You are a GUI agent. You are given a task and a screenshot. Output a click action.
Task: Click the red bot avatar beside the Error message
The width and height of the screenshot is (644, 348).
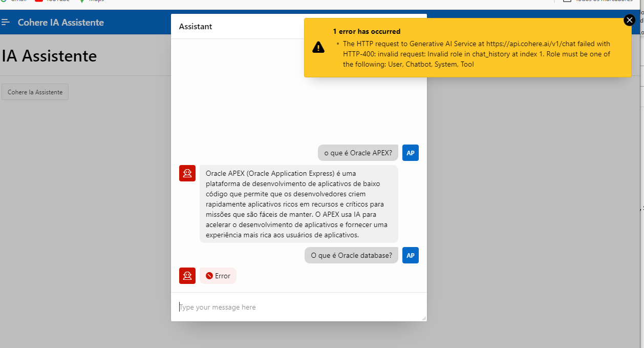point(187,276)
